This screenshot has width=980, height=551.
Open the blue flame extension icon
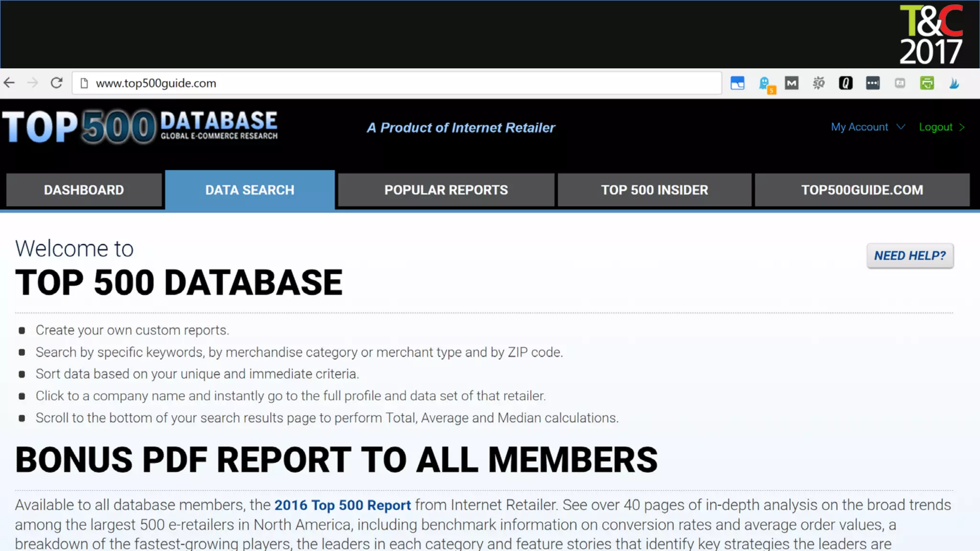click(x=954, y=83)
